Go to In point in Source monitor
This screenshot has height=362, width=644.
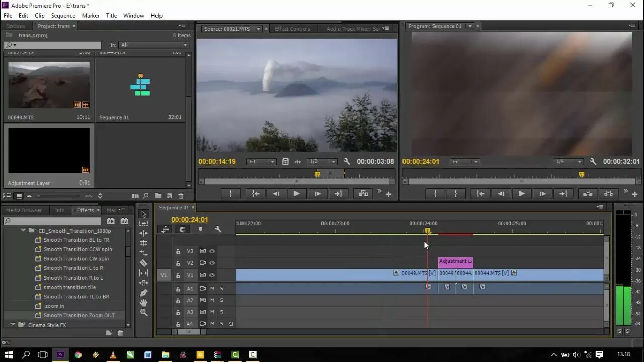pos(256,194)
